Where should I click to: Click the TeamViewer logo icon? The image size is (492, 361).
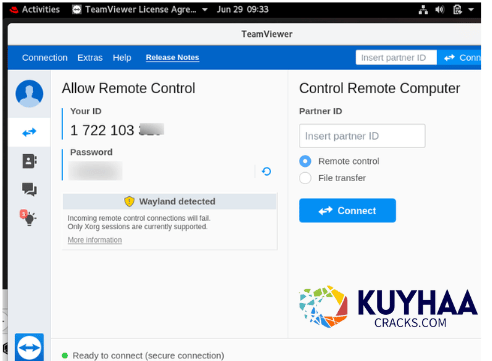[29, 347]
